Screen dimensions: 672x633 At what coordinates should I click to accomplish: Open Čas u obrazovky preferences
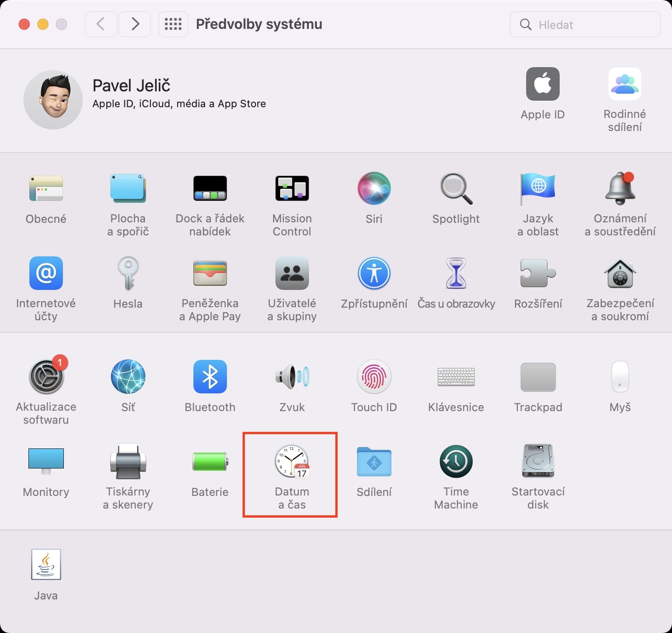click(x=456, y=273)
